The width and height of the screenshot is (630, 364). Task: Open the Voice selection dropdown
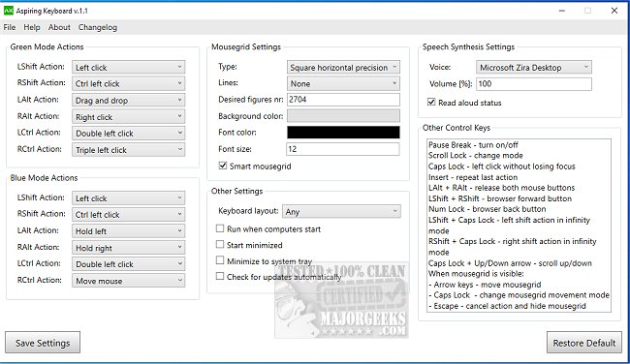click(x=534, y=67)
